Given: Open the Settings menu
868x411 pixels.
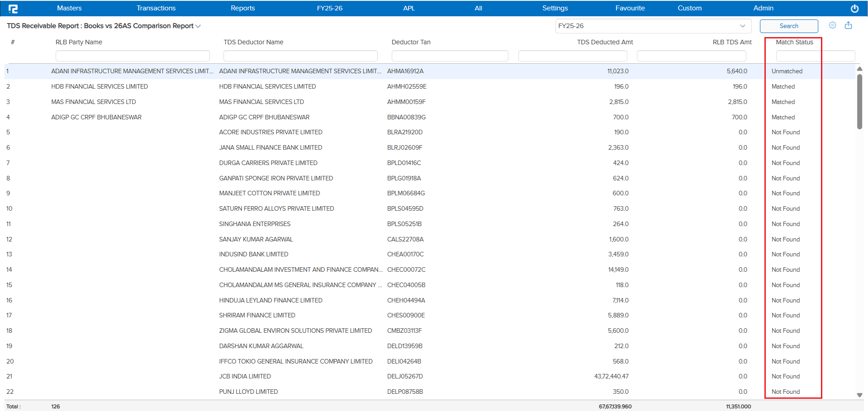Looking at the screenshot, I should pos(555,8).
